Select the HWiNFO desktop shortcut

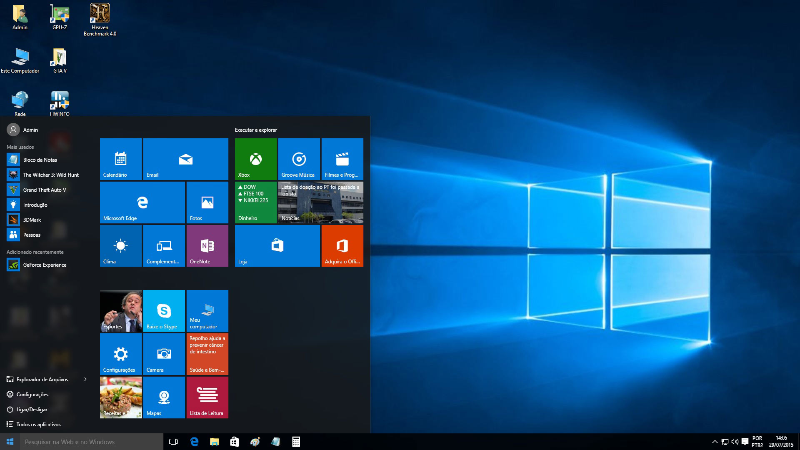(60, 104)
